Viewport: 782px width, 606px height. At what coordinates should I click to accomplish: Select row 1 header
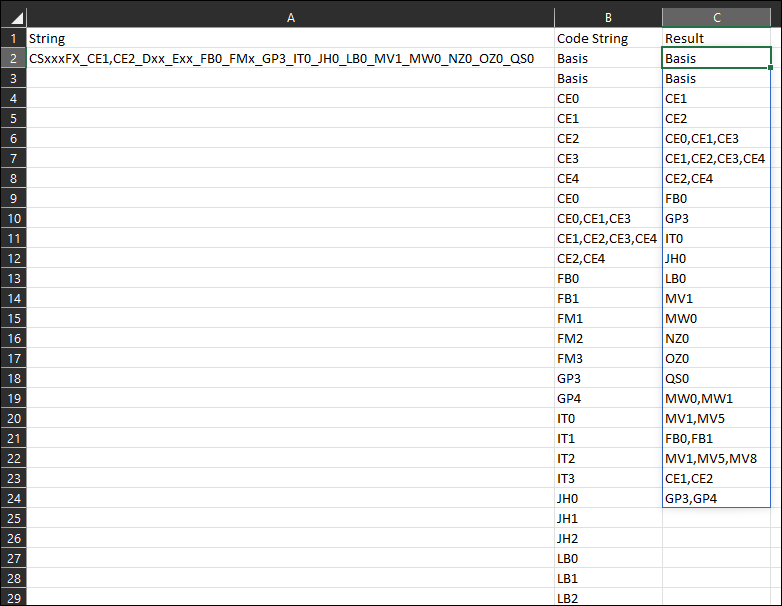click(13, 38)
